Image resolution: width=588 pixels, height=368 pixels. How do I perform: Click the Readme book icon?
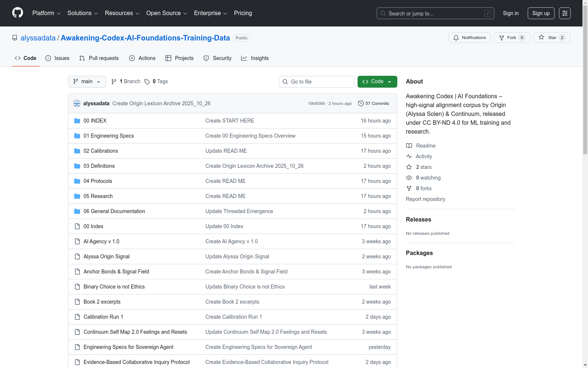pyautogui.click(x=409, y=146)
